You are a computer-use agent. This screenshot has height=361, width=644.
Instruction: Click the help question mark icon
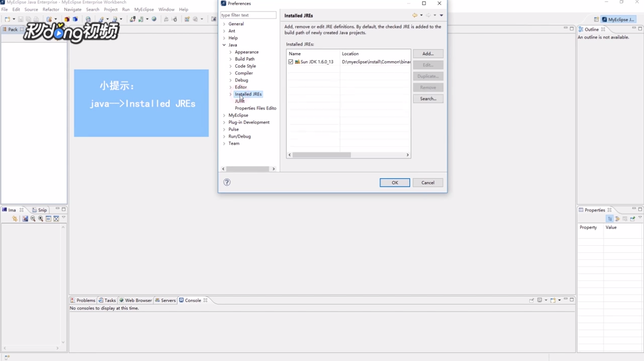click(x=227, y=182)
